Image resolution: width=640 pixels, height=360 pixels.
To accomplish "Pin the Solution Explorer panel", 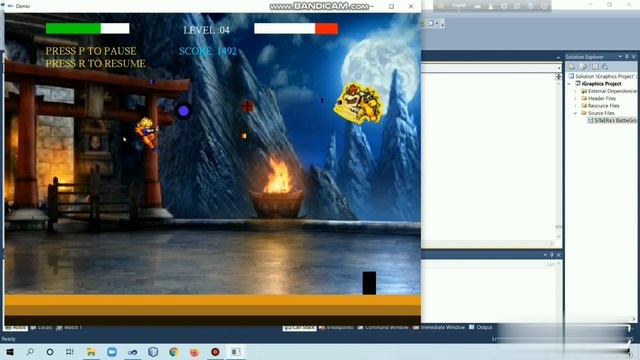I will 627,57.
